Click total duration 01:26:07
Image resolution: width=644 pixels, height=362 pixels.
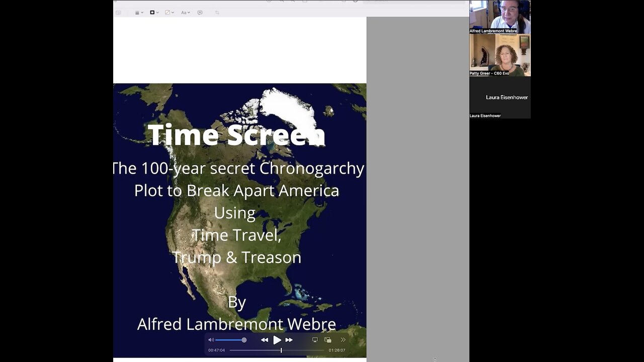(x=337, y=350)
